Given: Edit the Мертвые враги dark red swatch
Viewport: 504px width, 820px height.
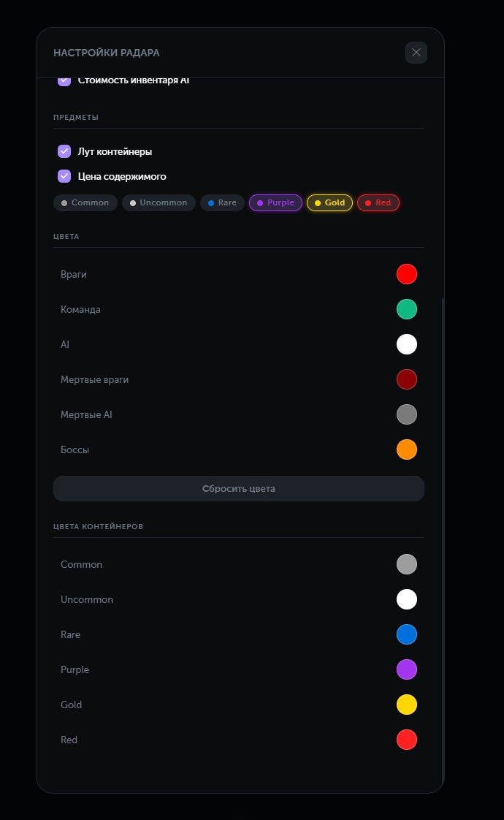Looking at the screenshot, I should [x=407, y=379].
